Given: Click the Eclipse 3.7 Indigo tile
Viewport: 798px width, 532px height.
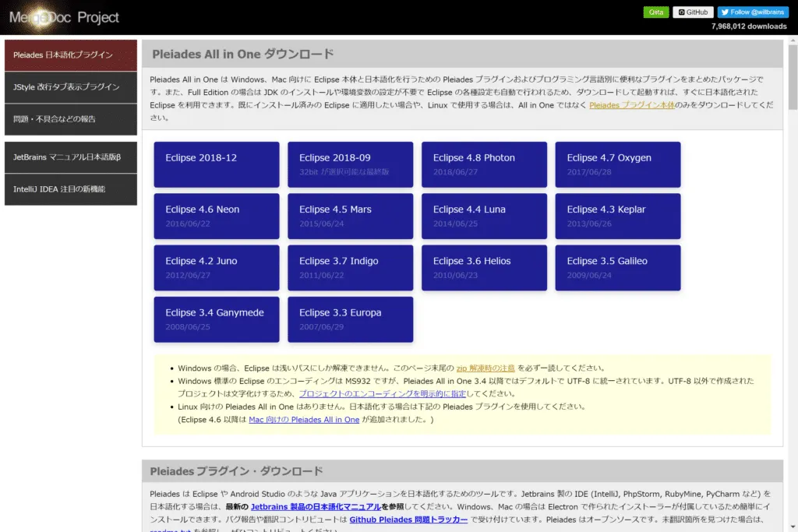Looking at the screenshot, I should (x=350, y=268).
